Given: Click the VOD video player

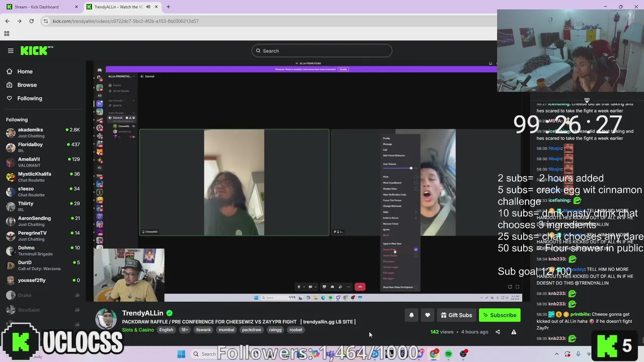Looking at the screenshot, I should 308,181.
